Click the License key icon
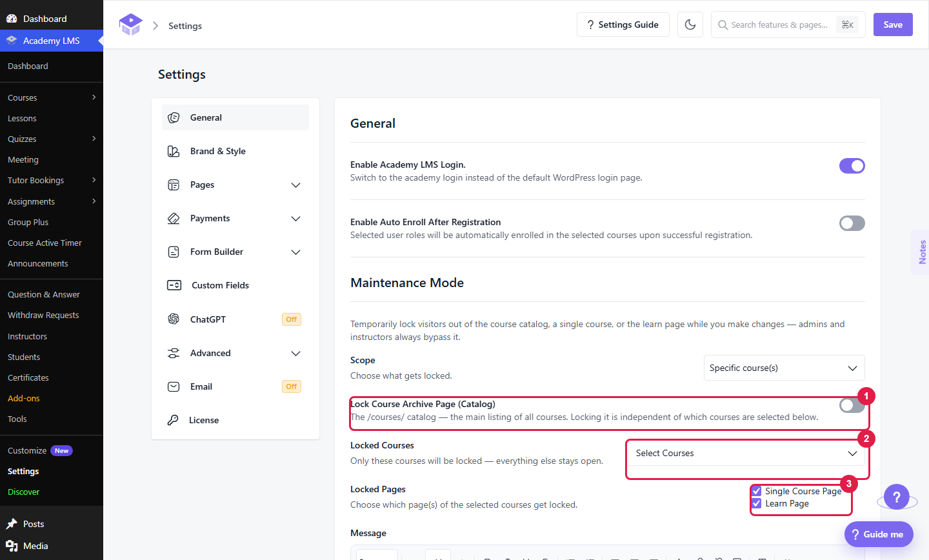 pyautogui.click(x=173, y=420)
